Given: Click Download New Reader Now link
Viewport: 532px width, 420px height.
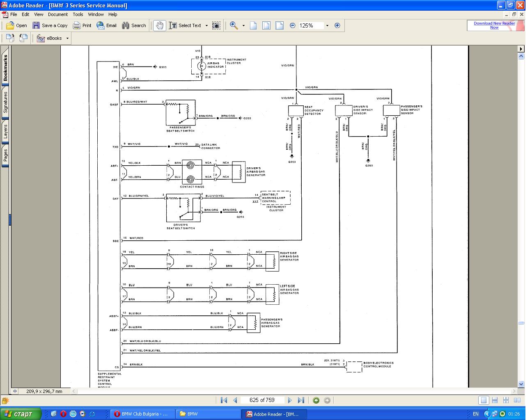Looking at the screenshot, I should click(494, 25).
